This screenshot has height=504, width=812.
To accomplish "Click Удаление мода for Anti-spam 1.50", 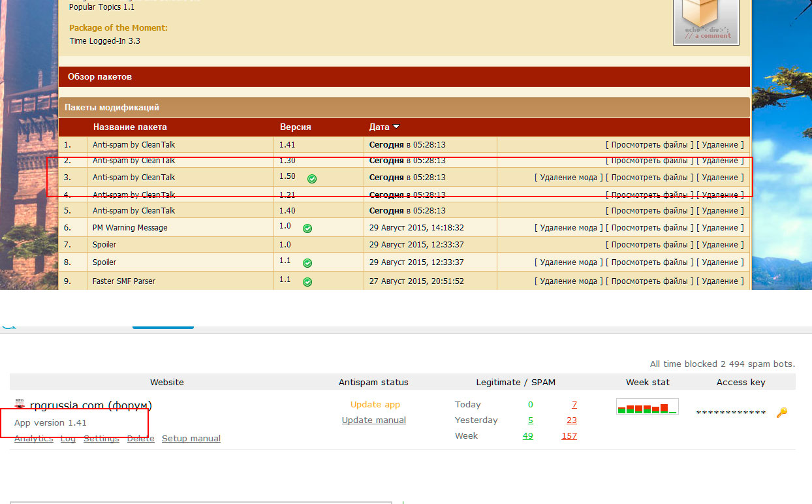I will [569, 177].
